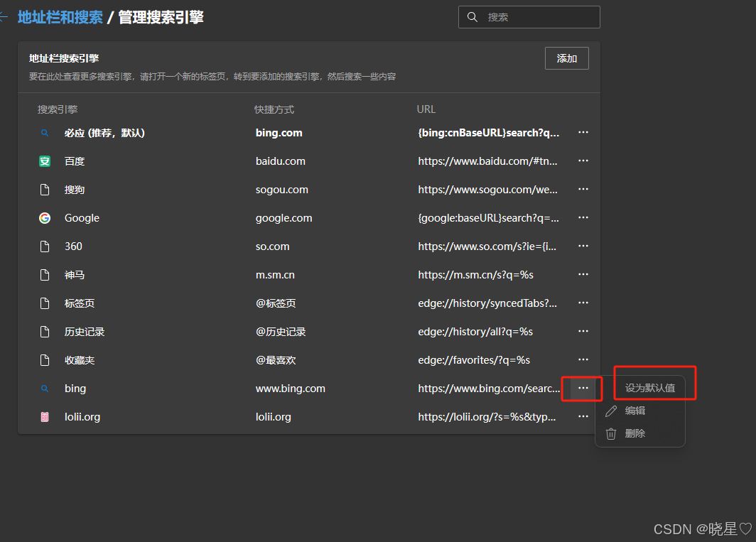The image size is (756, 542).
Task: Click the magnifier icon in the settings search box
Action: click(472, 17)
